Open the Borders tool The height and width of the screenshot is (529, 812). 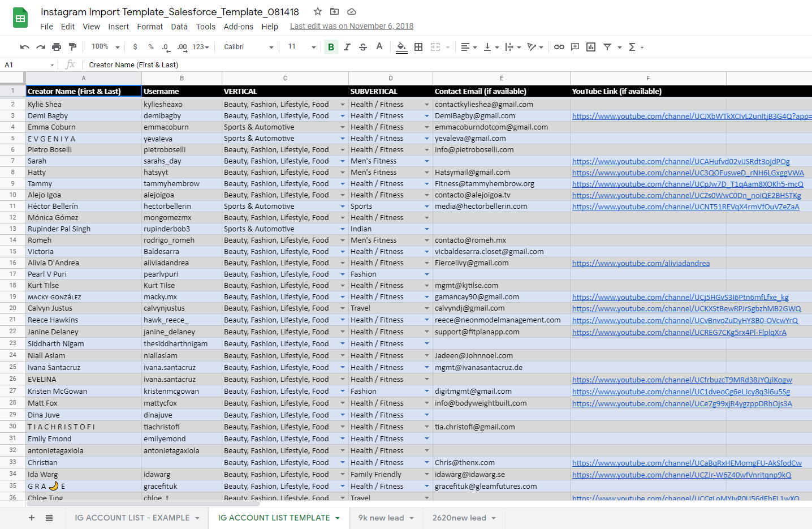(x=418, y=47)
